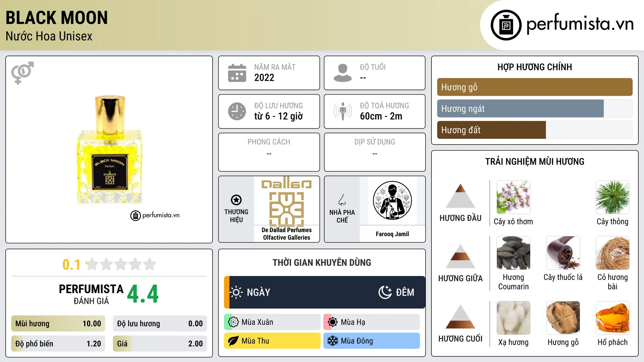Click the spring flower icon
The height and width of the screenshot is (362, 644).
click(233, 322)
